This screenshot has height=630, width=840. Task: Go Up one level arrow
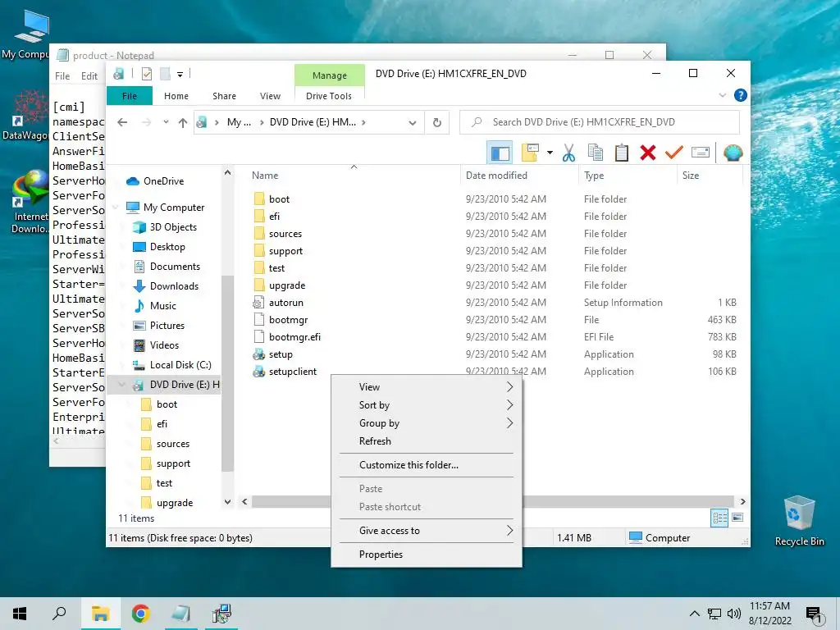coord(183,123)
